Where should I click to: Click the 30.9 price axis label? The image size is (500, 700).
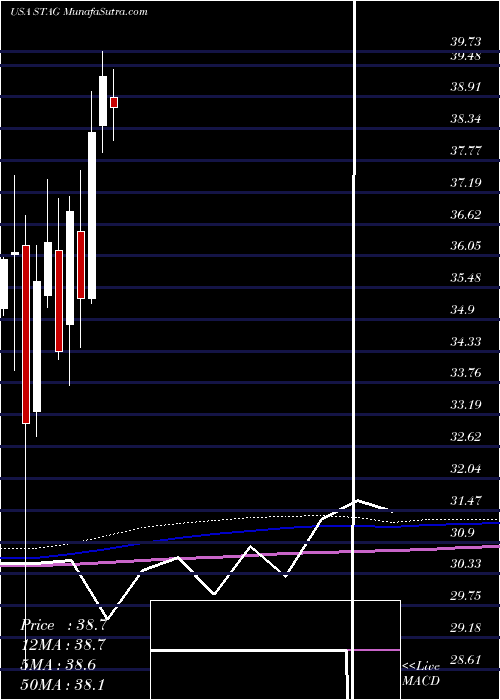462,532
